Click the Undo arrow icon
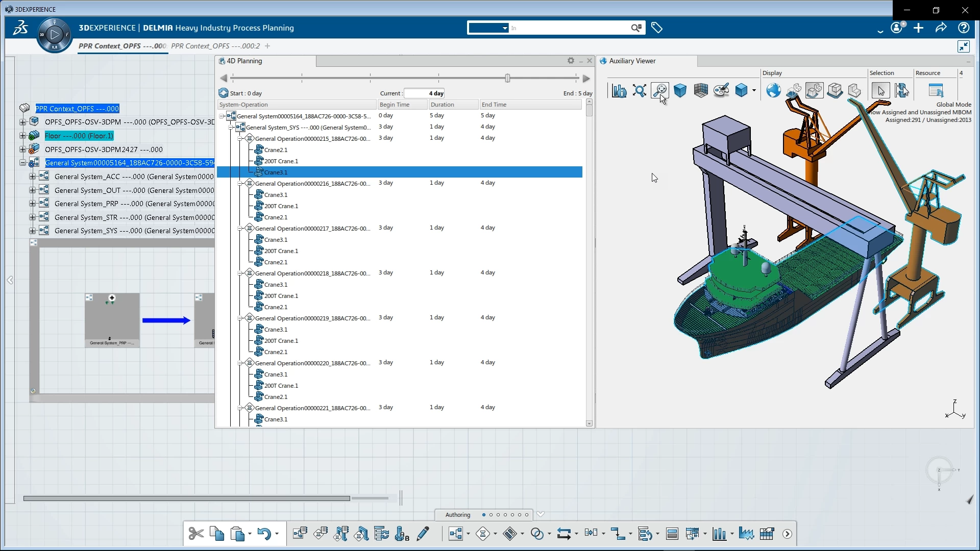 coord(264,534)
